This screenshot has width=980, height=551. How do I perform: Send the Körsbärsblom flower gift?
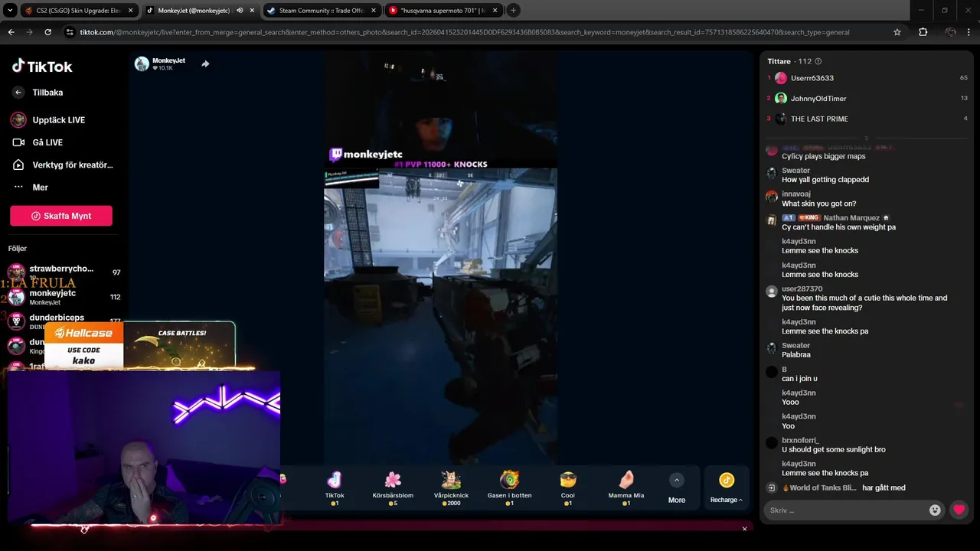tap(393, 487)
